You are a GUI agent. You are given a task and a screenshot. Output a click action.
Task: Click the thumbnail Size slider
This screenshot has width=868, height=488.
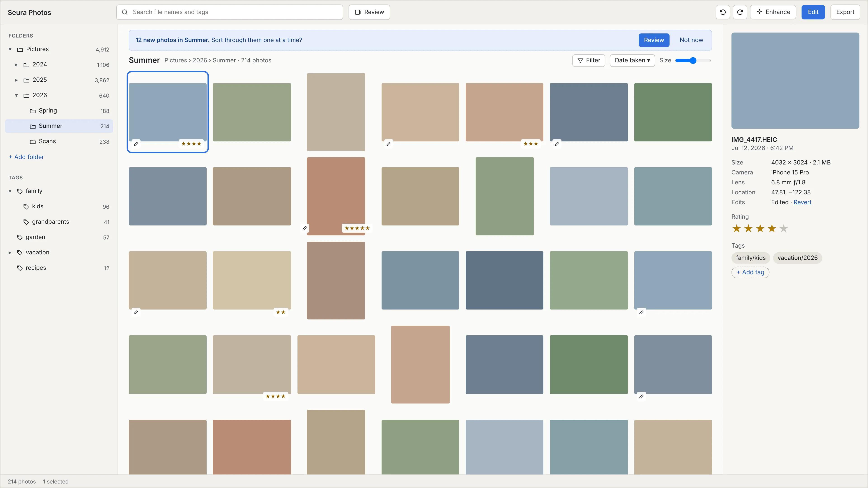click(x=693, y=61)
